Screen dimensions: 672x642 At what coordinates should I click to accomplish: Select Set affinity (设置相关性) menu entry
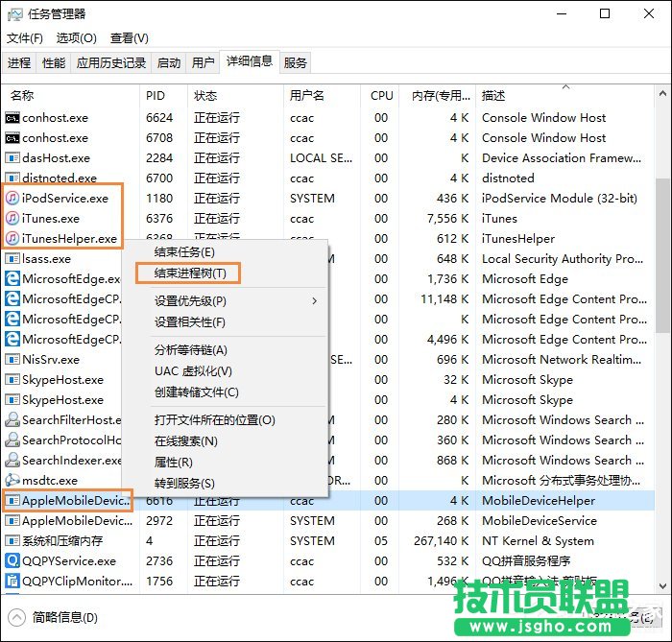click(x=190, y=322)
